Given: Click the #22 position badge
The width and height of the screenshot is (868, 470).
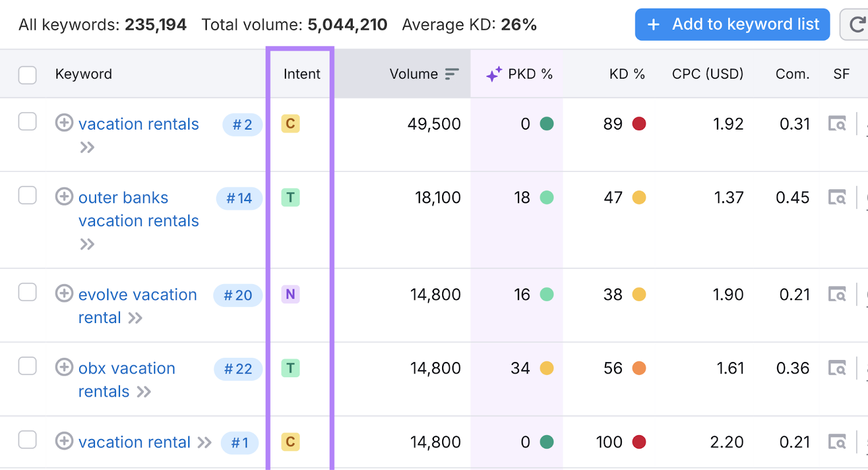Looking at the screenshot, I should pyautogui.click(x=238, y=369).
